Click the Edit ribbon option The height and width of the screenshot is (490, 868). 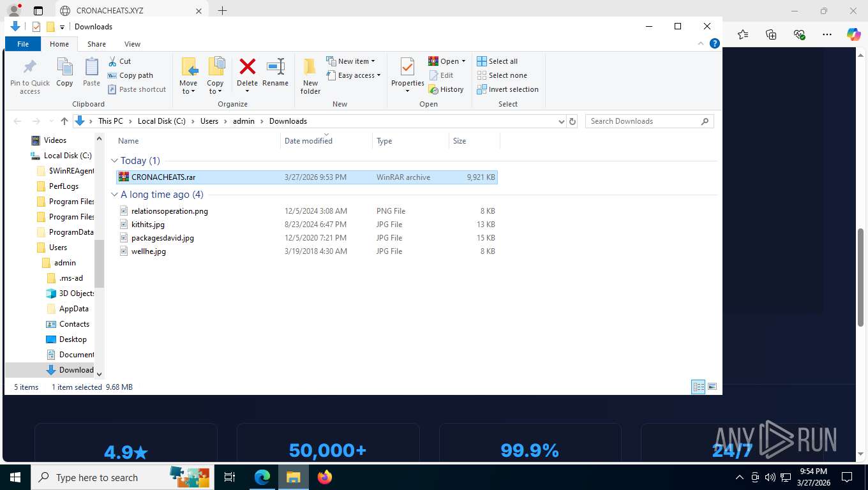(x=441, y=75)
